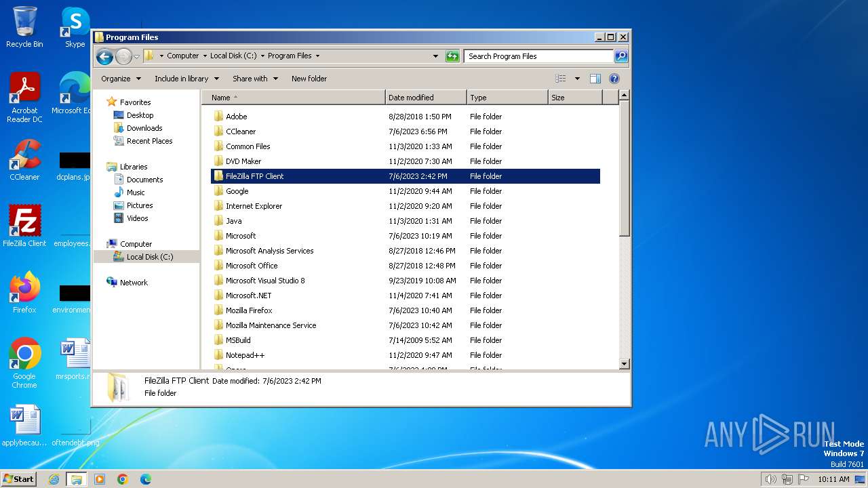Click the file list scrollbar down arrow
This screenshot has height=488, width=868.
coord(625,364)
